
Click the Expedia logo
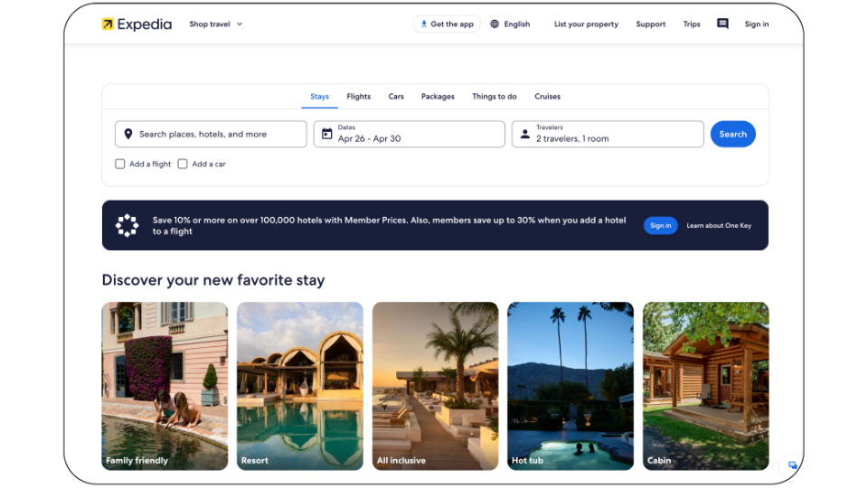click(x=137, y=23)
